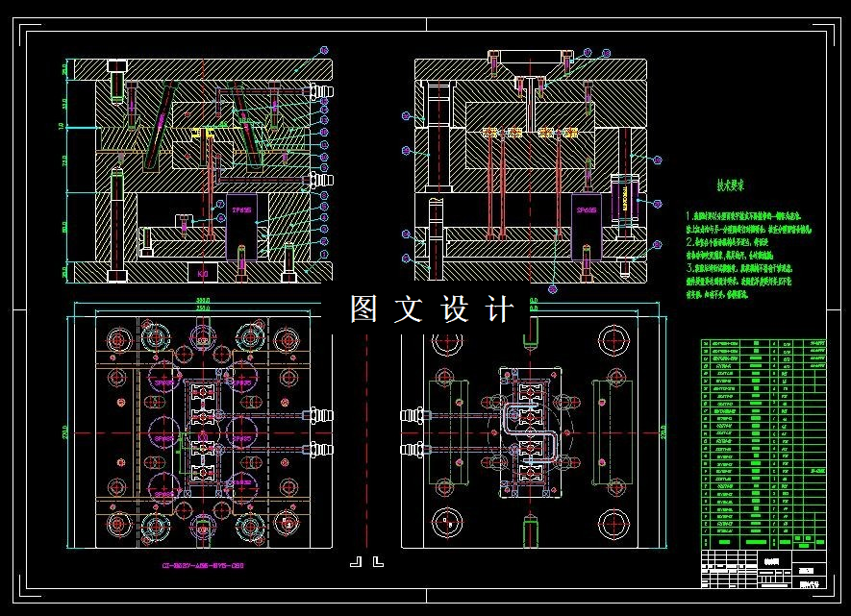Click the 技术要求 heading text
Image resolution: width=851 pixels, height=616 pixels.
coord(731,185)
